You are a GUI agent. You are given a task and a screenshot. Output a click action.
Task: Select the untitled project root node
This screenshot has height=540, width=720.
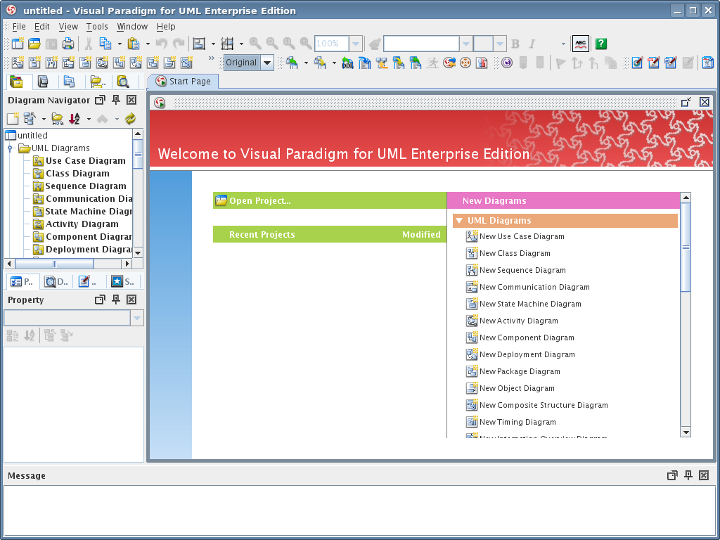tap(32, 135)
